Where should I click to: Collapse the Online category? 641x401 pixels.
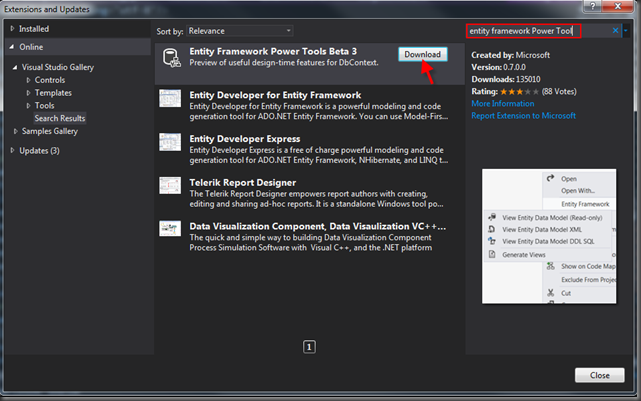(x=12, y=47)
